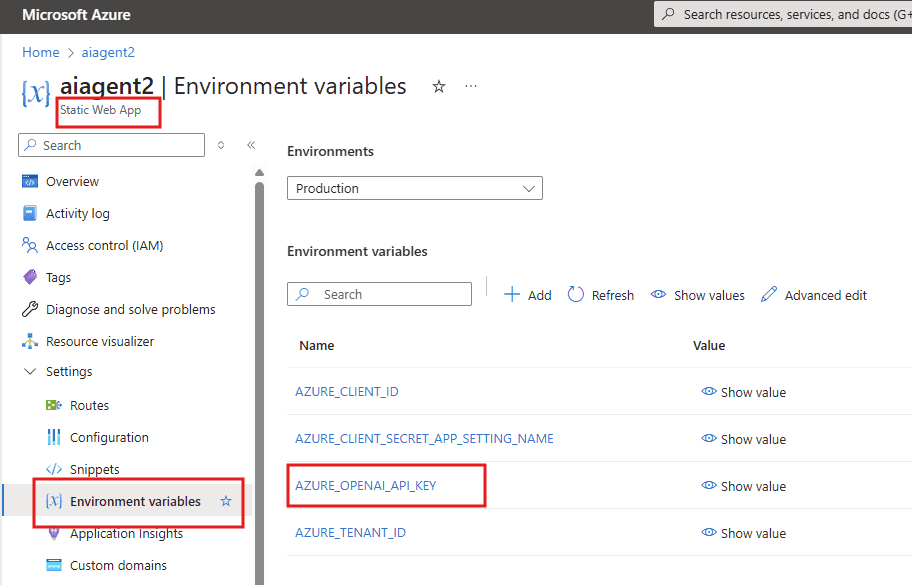Click the Add plus icon
Screen dimensions: 912x585
point(512,295)
